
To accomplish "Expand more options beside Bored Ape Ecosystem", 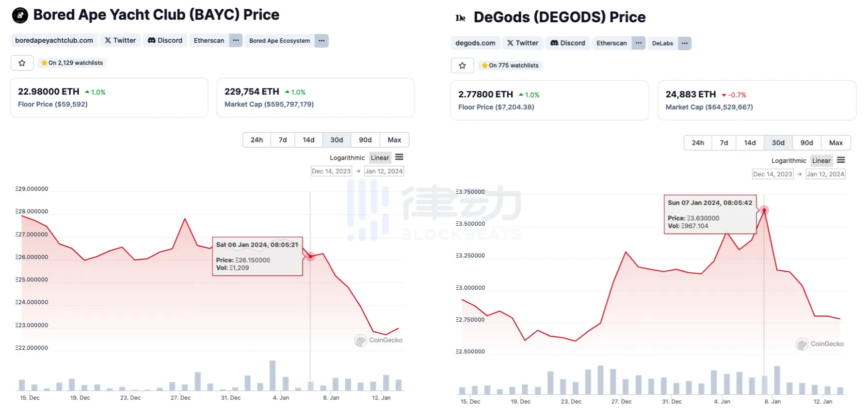I will coord(321,41).
